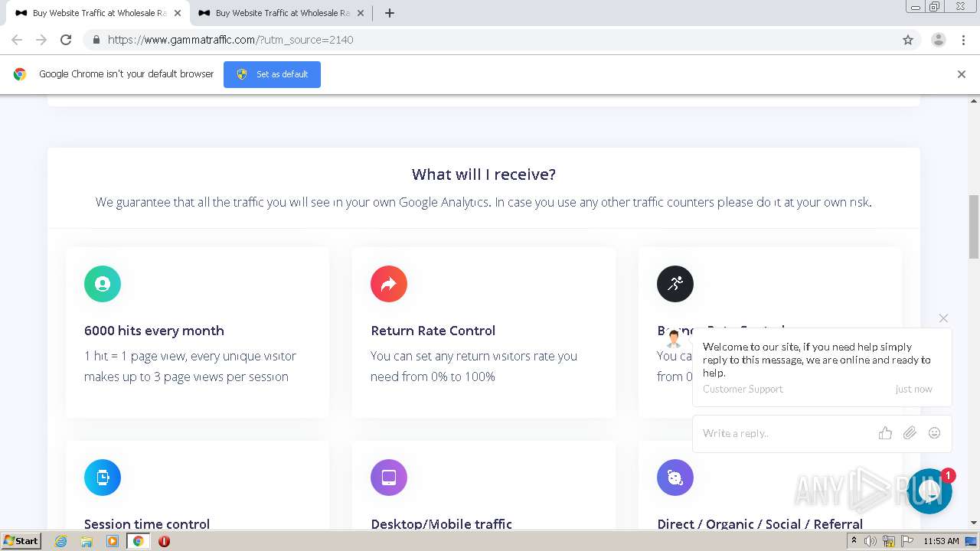Click the Customer Support agent avatar
Screen dimensions: 980x551
click(x=674, y=338)
